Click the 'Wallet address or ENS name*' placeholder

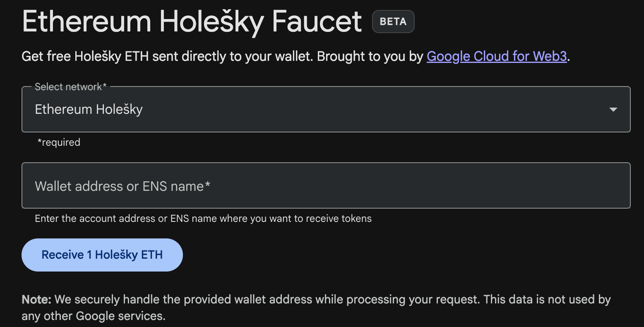pyautogui.click(x=123, y=186)
